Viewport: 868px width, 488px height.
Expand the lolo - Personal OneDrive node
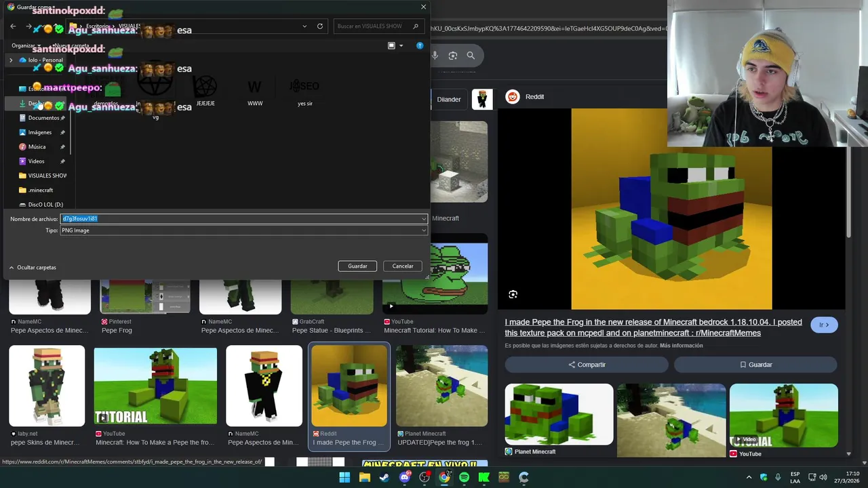(11, 60)
